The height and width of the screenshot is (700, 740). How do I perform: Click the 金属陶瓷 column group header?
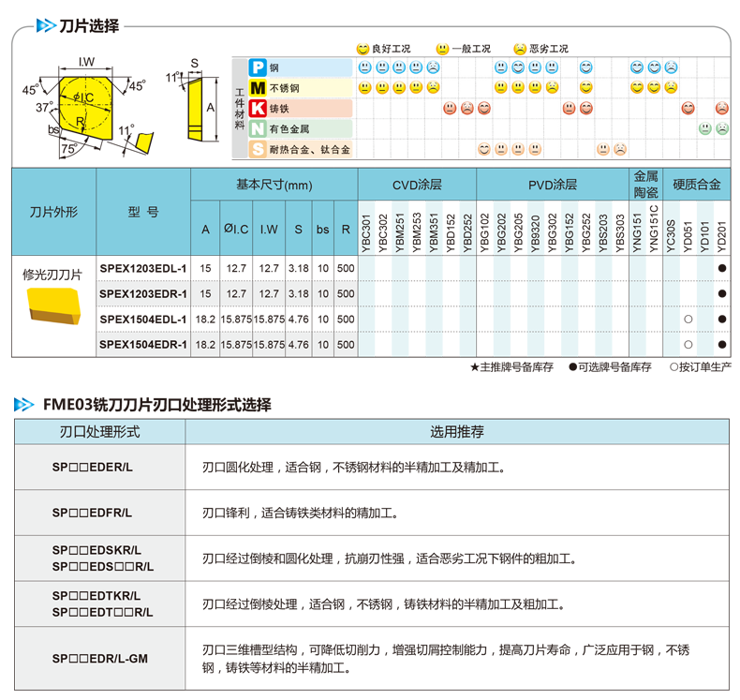645,184
